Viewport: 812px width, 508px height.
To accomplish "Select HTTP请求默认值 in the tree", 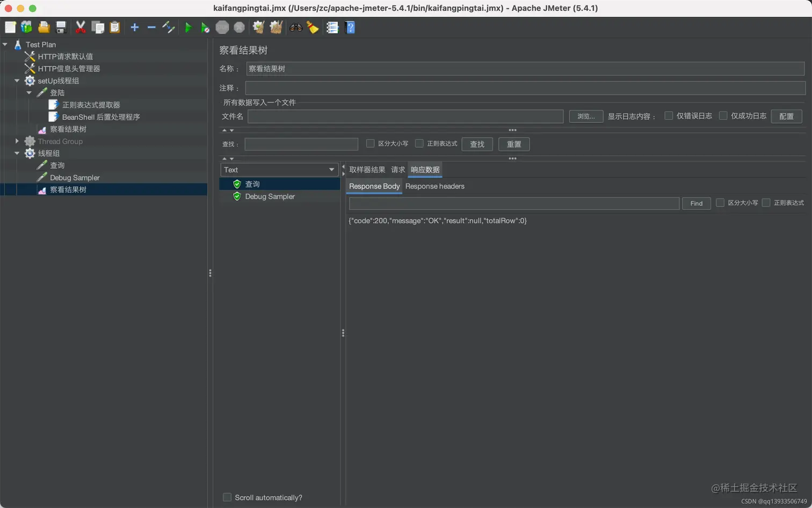I will tap(65, 56).
